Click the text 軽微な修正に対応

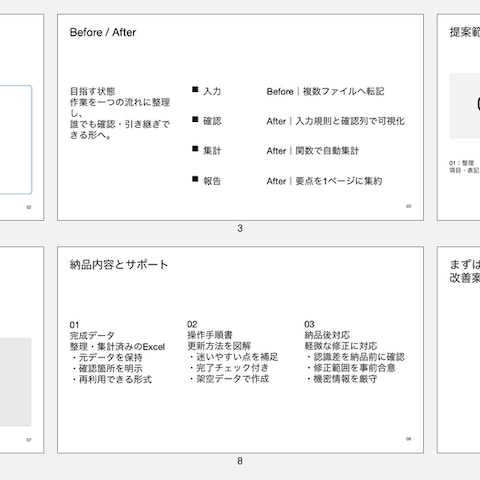point(341,346)
